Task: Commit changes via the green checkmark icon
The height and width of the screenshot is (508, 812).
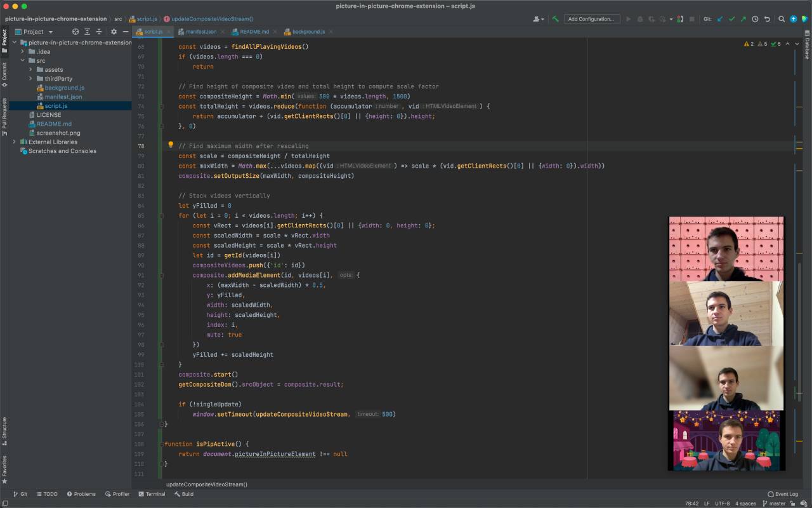Action: click(730, 19)
